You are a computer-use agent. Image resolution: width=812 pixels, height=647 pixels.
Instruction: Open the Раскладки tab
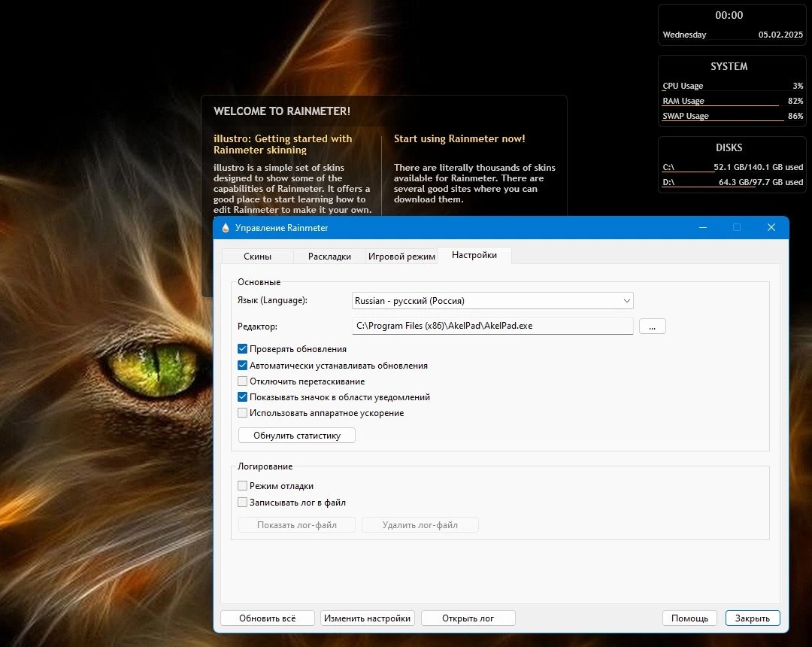pyautogui.click(x=329, y=257)
